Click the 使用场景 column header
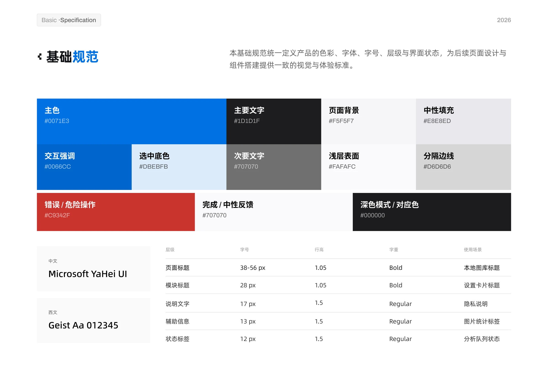Viewport: 548px width, 392px height. pyautogui.click(x=472, y=250)
